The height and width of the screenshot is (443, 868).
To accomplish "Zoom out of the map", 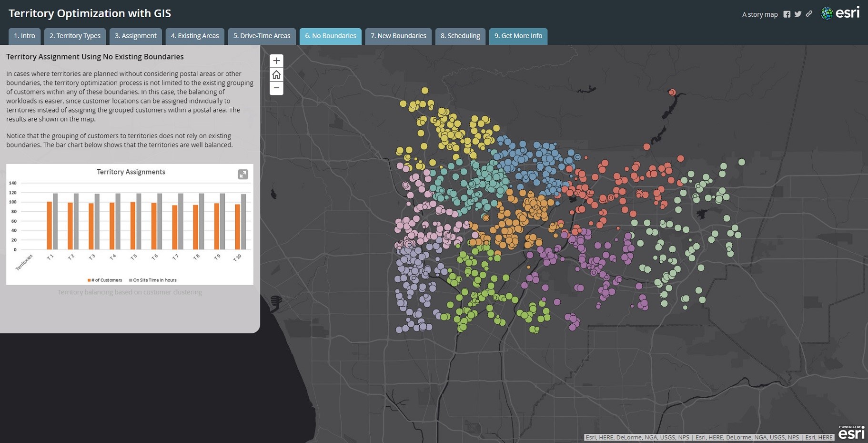I will pos(276,88).
